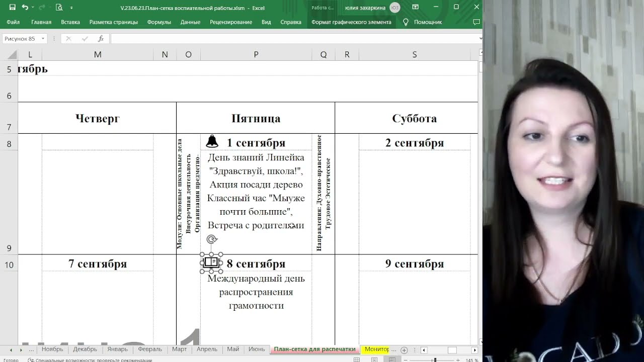Screen dimensions: 644x362
Task: Open the Рецензирование ribbon tab
Action: (x=231, y=22)
